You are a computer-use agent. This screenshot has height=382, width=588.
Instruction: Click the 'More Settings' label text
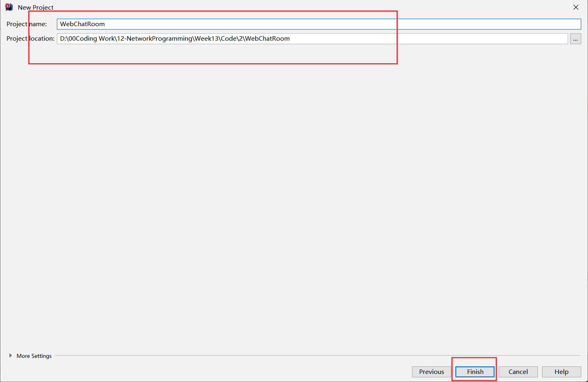pyautogui.click(x=34, y=356)
